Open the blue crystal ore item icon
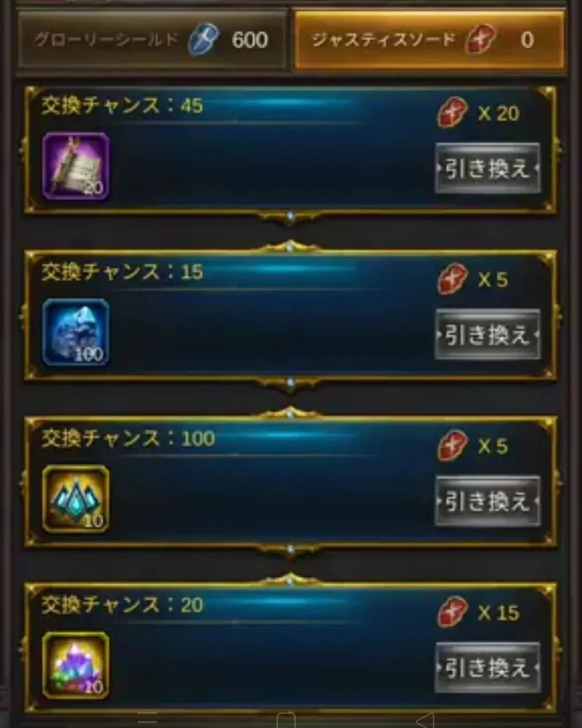 (76, 333)
